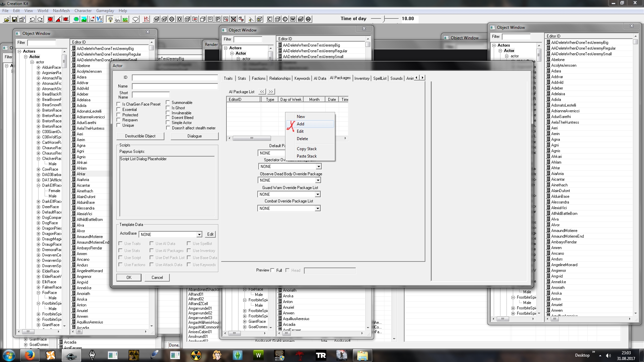Tick the Unique checkbox
This screenshot has width=644, height=362.
[x=118, y=125]
